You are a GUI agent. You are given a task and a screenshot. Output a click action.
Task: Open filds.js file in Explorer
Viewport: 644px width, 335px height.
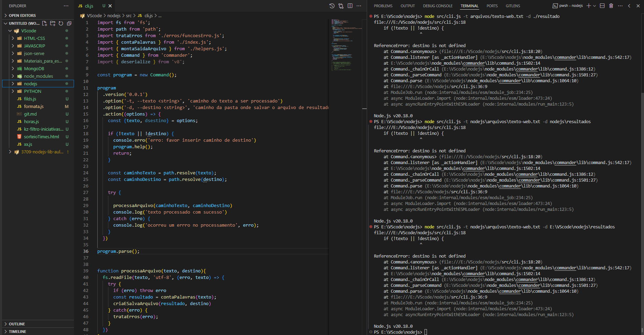(38, 99)
